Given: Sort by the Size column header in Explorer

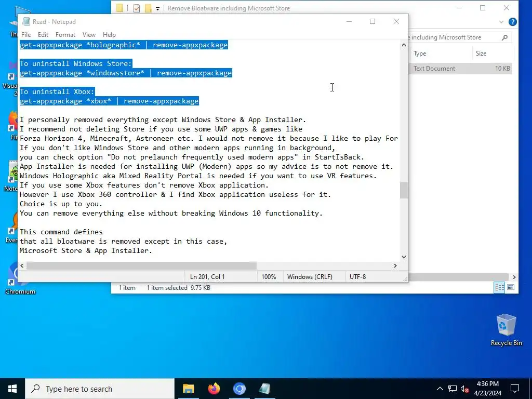Looking at the screenshot, I should point(481,54).
